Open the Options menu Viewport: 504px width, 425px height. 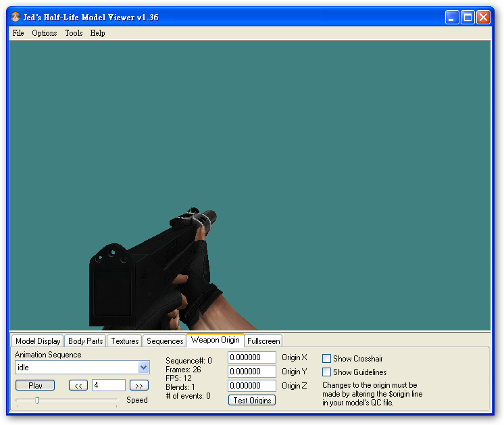(x=45, y=33)
